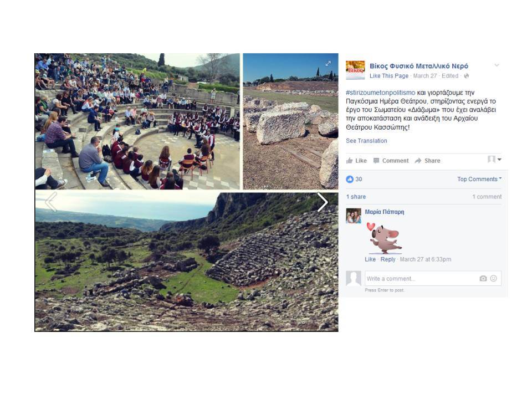Click Like This Page link
This screenshot has width=532, height=399.
(389, 76)
